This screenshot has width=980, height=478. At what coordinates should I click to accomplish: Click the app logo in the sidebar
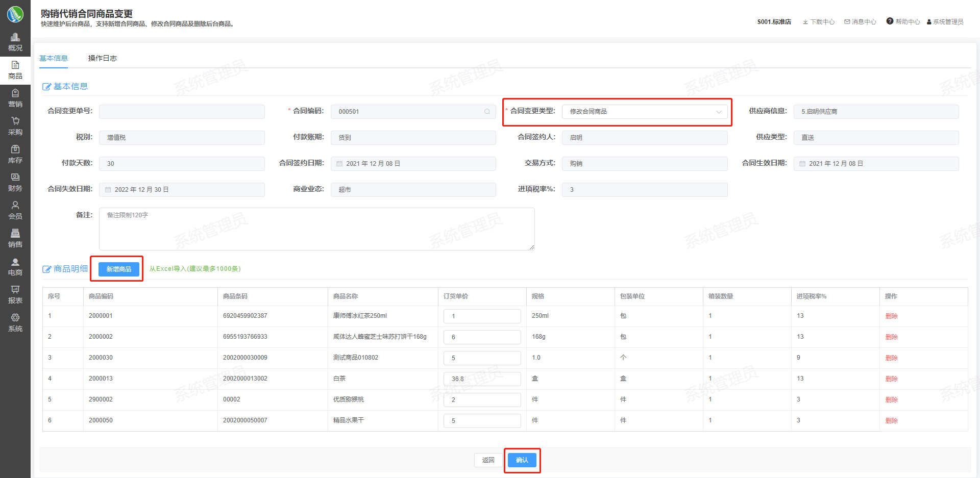coord(15,14)
